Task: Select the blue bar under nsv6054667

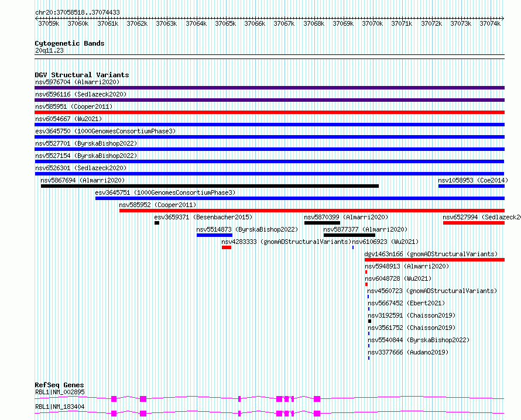Action: (x=269, y=125)
